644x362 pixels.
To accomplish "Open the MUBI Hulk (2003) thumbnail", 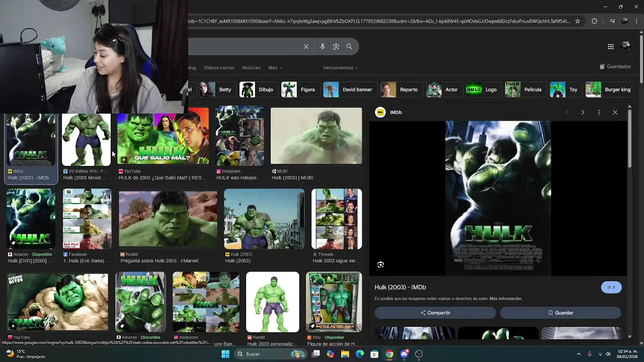I will (316, 136).
